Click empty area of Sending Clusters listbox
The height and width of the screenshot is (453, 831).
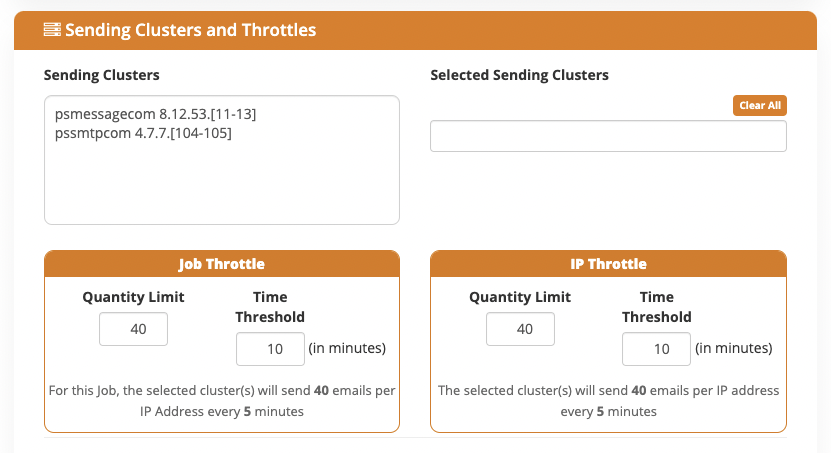222,183
